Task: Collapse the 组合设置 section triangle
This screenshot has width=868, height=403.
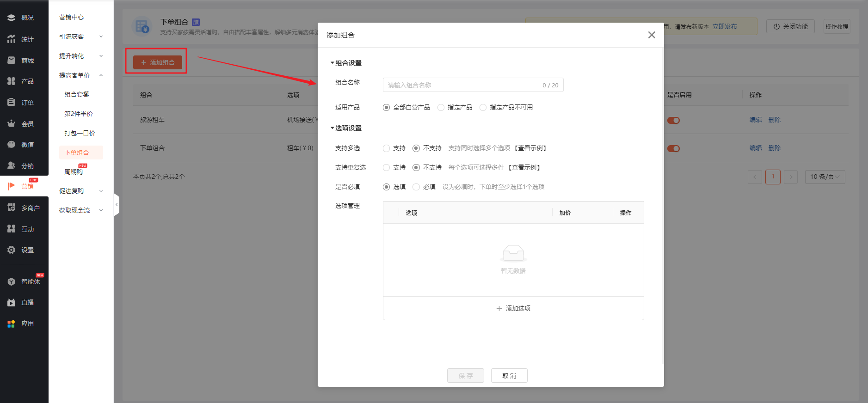Action: point(332,63)
